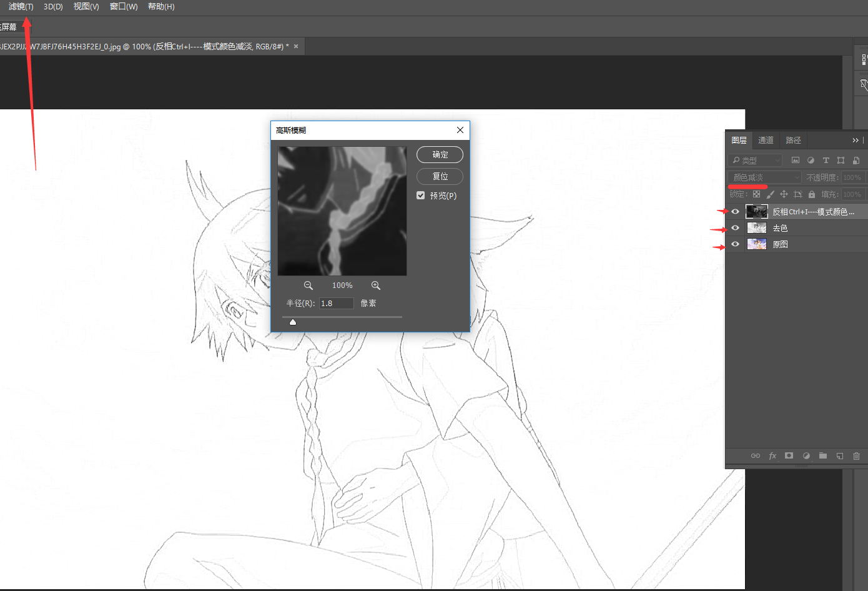Filter layers by pixel layer icon

coord(796,161)
